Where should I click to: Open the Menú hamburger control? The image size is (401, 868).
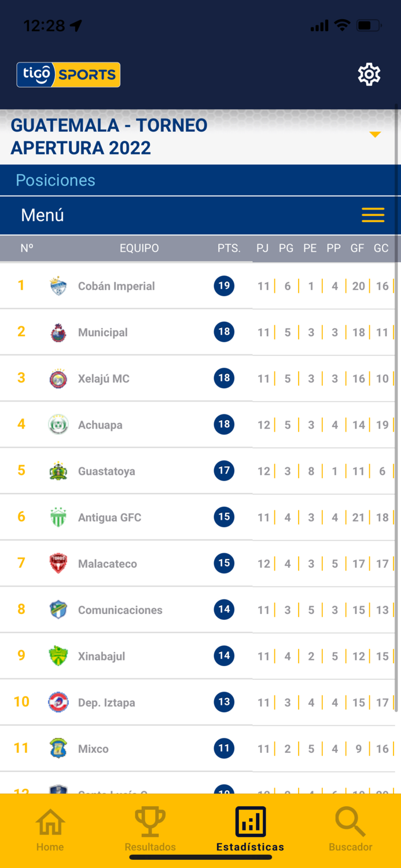tap(373, 215)
